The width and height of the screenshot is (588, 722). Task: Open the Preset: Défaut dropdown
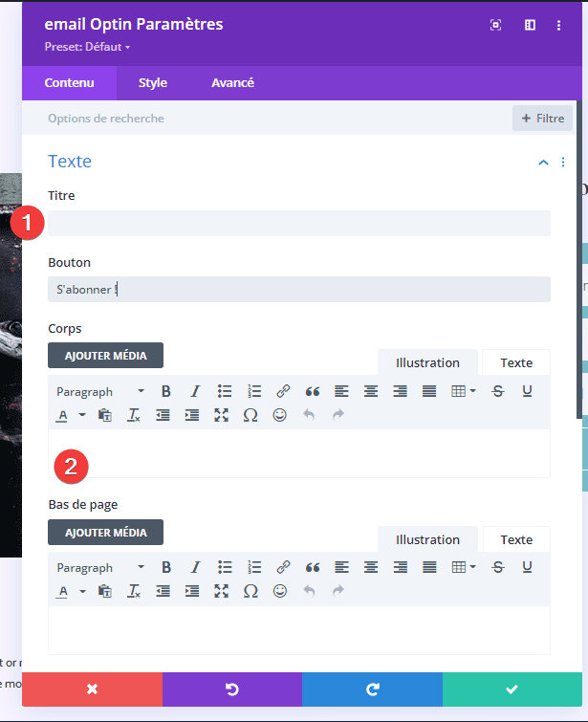pos(88,47)
